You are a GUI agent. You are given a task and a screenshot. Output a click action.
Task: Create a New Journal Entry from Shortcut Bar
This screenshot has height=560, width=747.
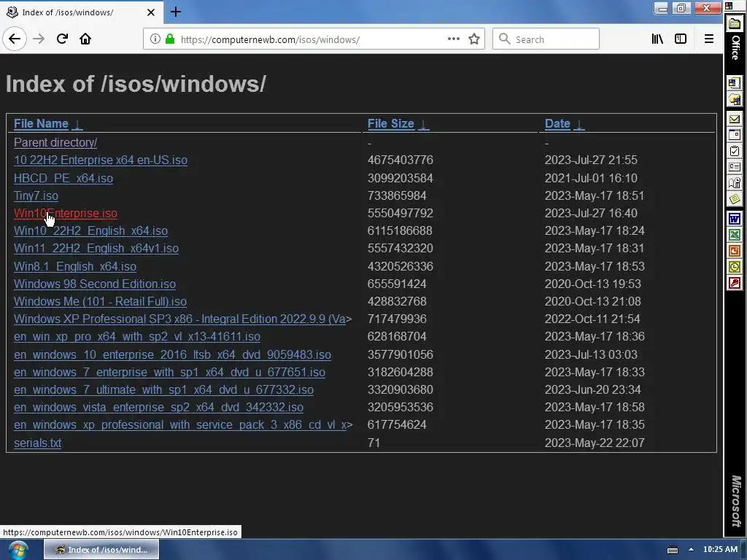tap(735, 183)
